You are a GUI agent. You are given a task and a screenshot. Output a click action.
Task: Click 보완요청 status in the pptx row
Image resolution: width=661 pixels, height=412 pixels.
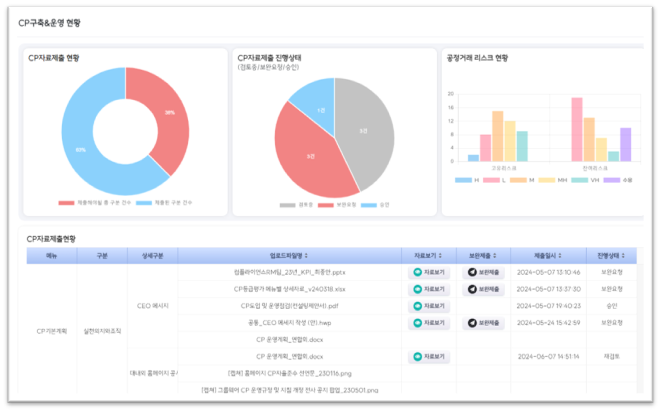(612, 272)
